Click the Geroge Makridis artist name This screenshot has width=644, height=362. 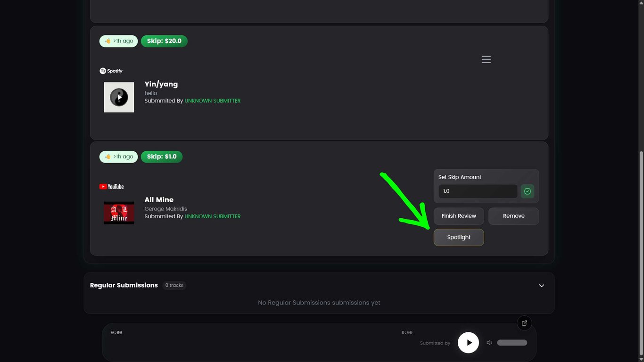click(166, 209)
